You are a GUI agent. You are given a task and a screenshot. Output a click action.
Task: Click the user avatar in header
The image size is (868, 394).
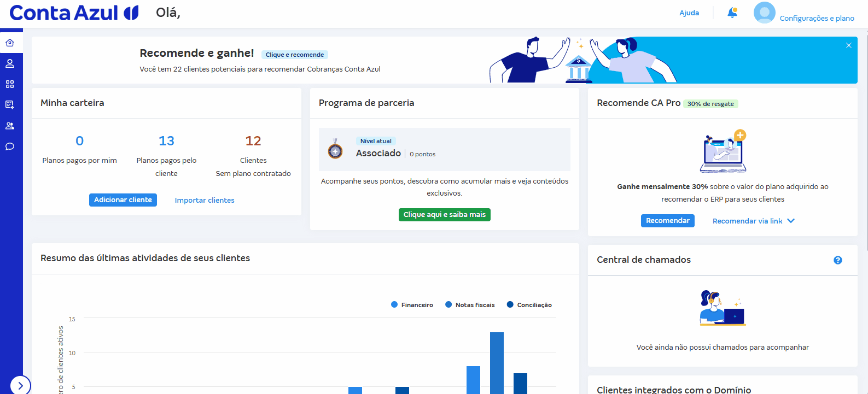click(x=764, y=13)
